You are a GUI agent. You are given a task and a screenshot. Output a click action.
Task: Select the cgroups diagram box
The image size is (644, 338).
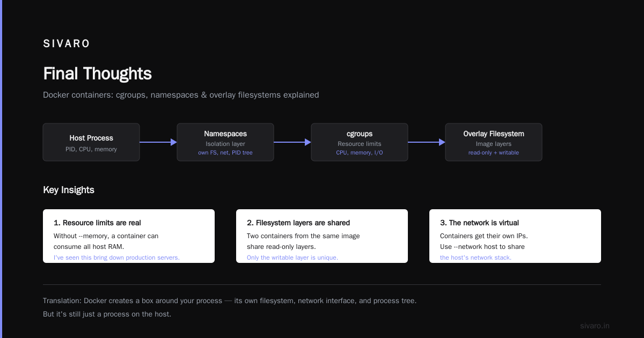[x=360, y=142]
